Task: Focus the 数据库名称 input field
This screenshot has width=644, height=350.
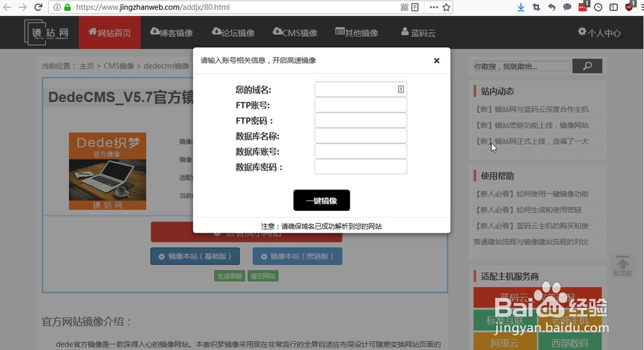Action: pos(361,136)
